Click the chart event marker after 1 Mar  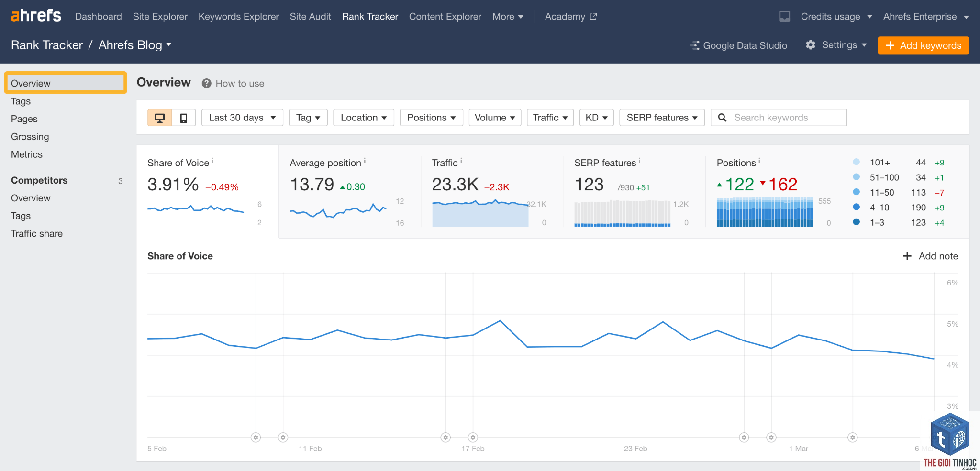853,437
